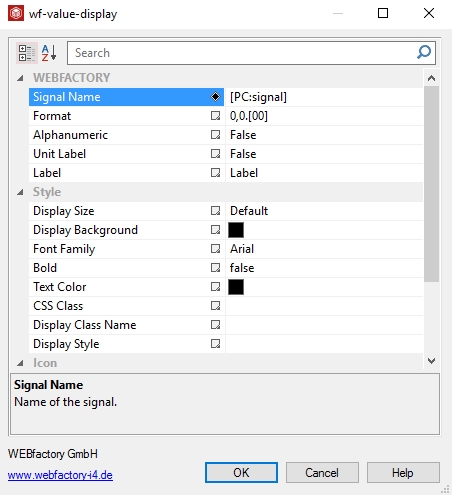The width and height of the screenshot is (452, 495).
Task: Click the Font Family property marker
Action: 215,249
